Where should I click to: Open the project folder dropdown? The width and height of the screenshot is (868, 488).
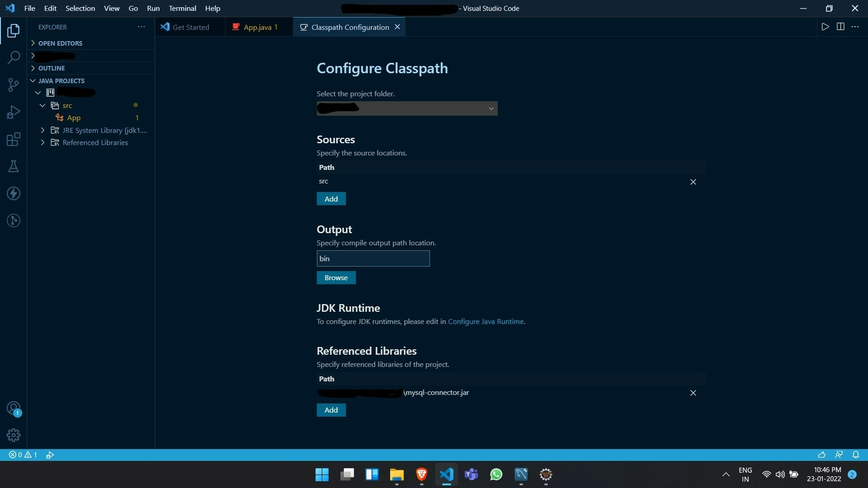click(x=407, y=108)
